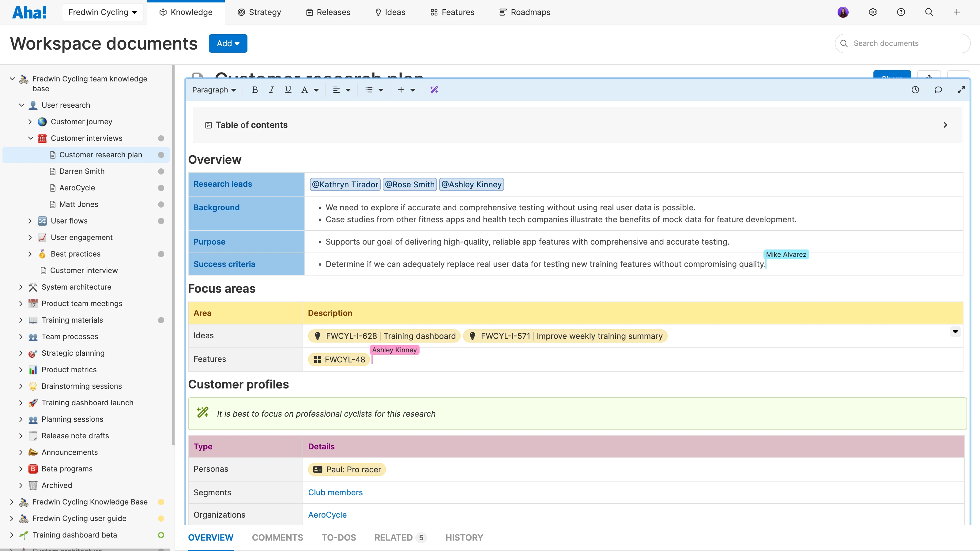The width and height of the screenshot is (980, 551).
Task: Click the Add document button
Action: coord(228,43)
